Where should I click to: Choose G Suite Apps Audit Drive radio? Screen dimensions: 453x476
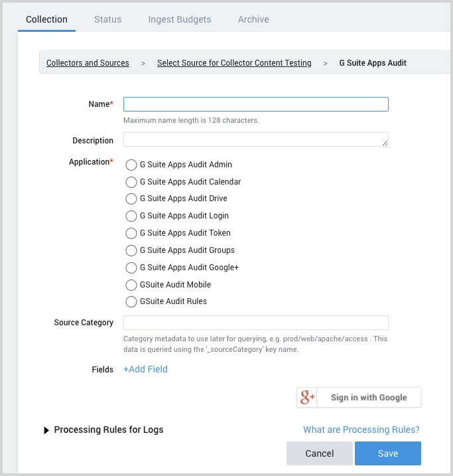point(131,199)
